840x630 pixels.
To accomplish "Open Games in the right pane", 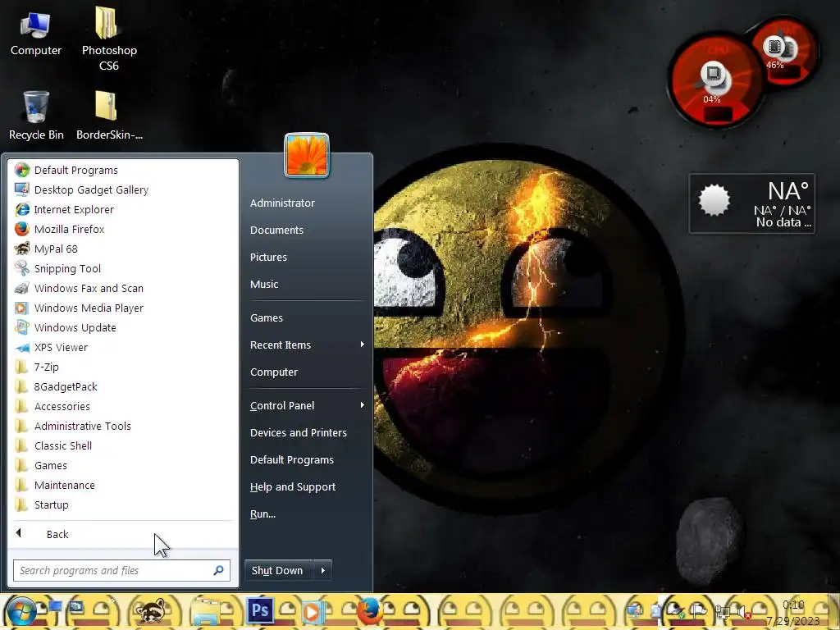I will (306, 318).
